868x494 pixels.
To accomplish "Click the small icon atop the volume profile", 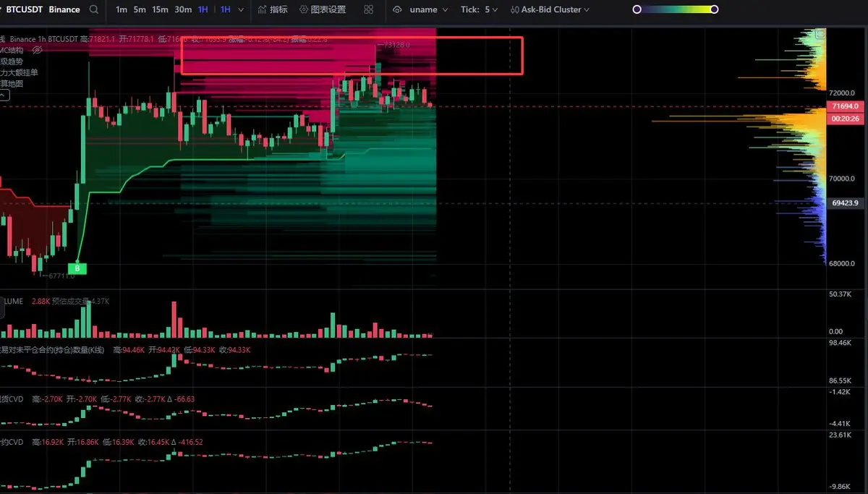I will coord(820,33).
